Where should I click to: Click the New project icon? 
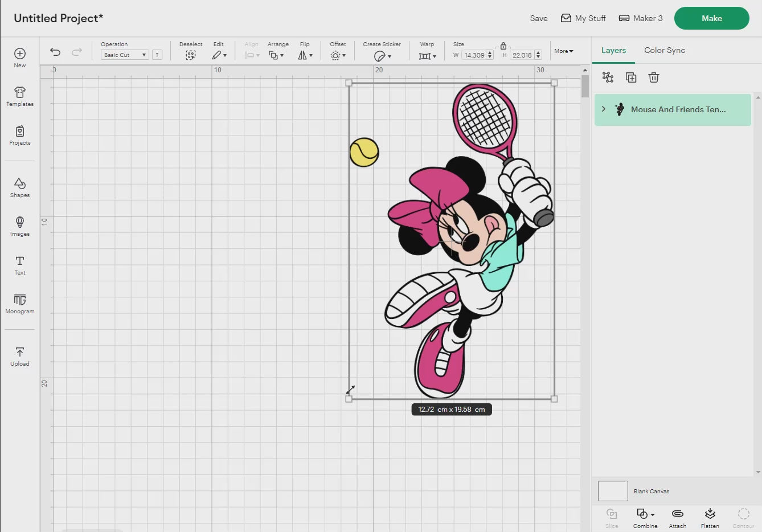coord(20,58)
